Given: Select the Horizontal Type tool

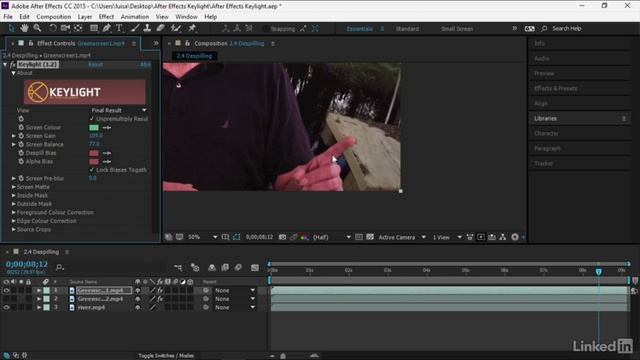Looking at the screenshot, I should pyautogui.click(x=119, y=28).
